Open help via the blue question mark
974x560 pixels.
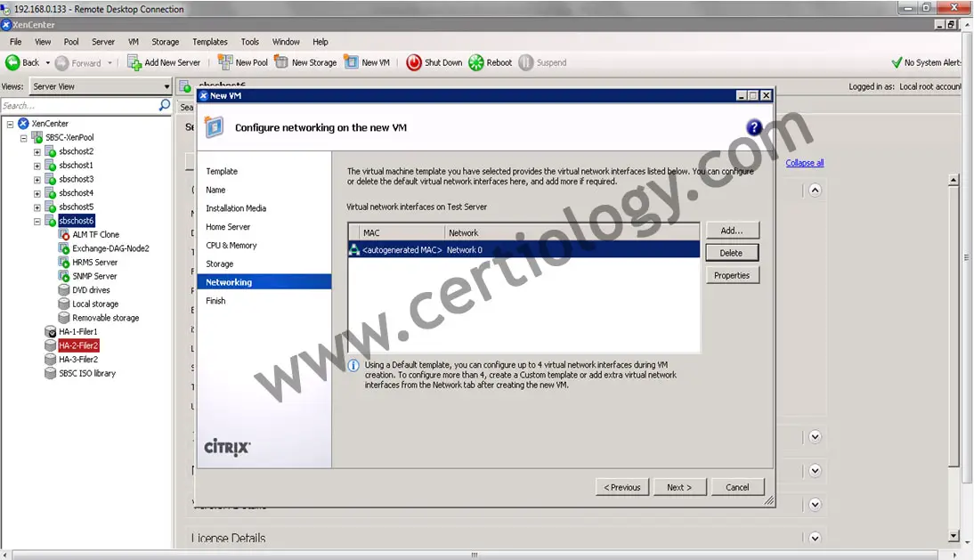click(753, 127)
